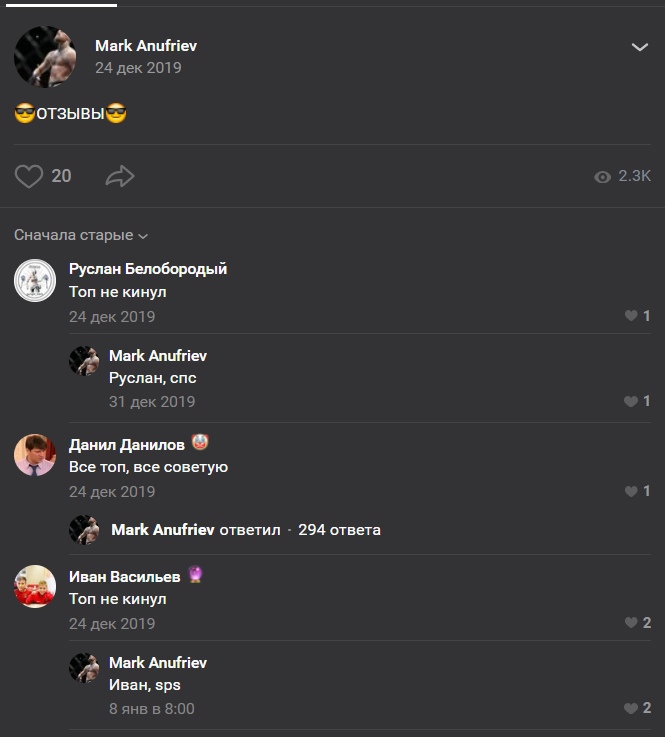Click the emoji status next to Иван Васильев
The image size is (665, 737).
click(196, 575)
